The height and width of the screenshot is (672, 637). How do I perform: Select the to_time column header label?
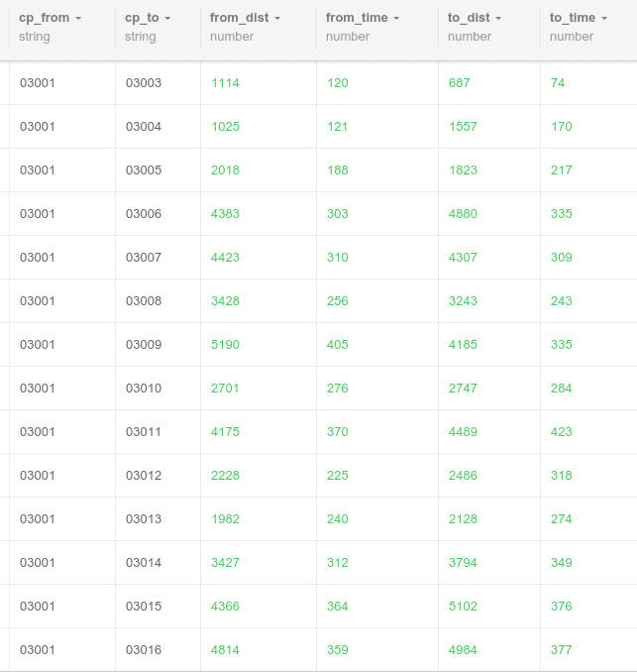click(x=573, y=18)
